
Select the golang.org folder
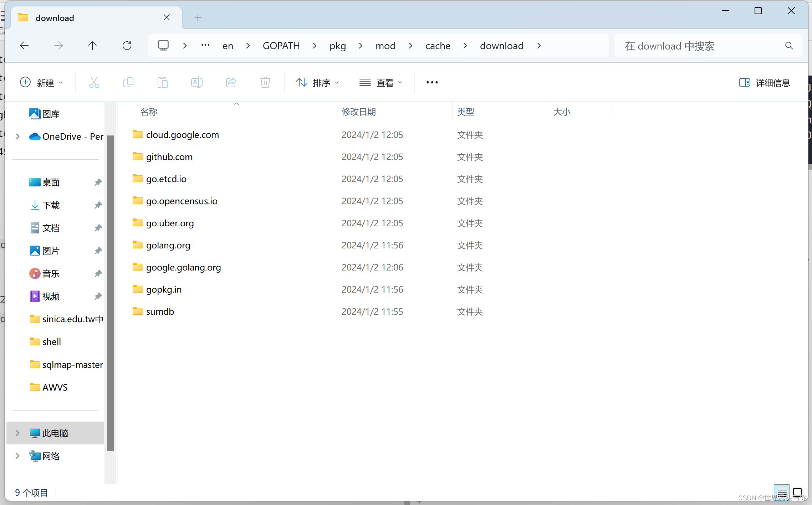pos(168,245)
